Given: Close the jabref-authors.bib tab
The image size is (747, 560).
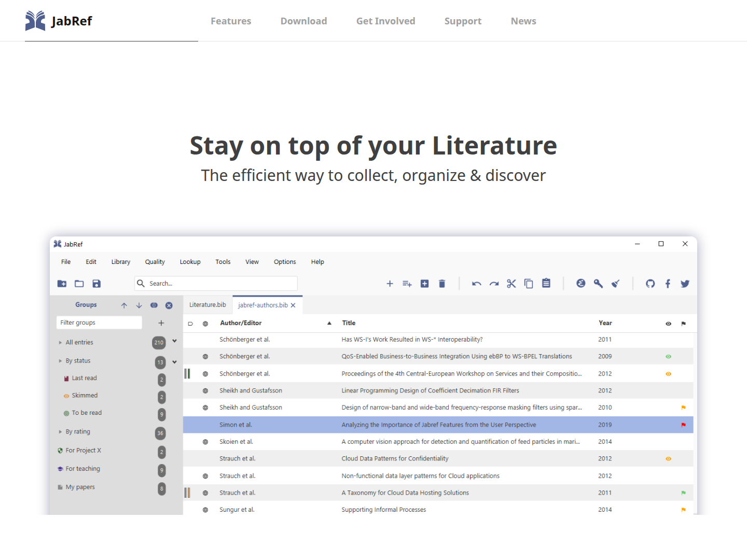Looking at the screenshot, I should point(293,305).
